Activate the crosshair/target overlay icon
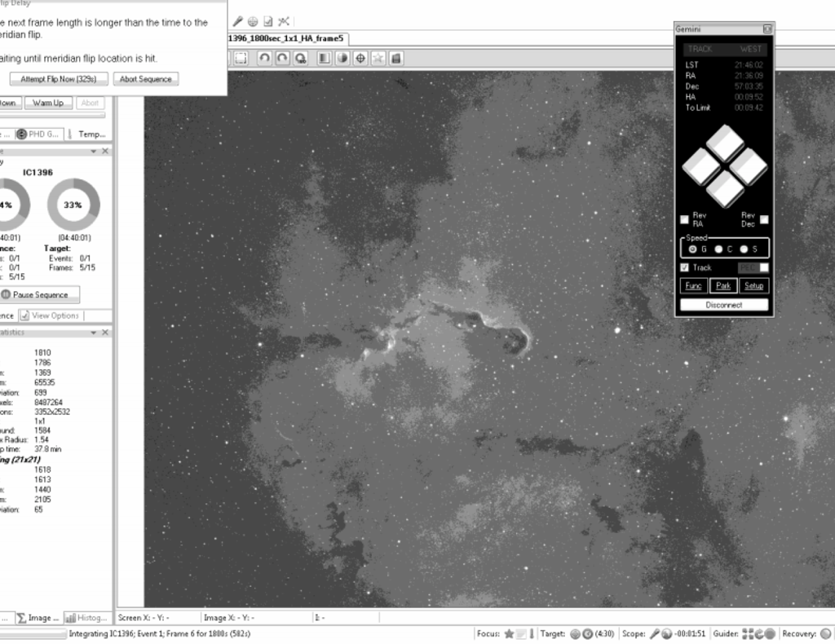Image resolution: width=835 pixels, height=644 pixels. click(x=360, y=59)
